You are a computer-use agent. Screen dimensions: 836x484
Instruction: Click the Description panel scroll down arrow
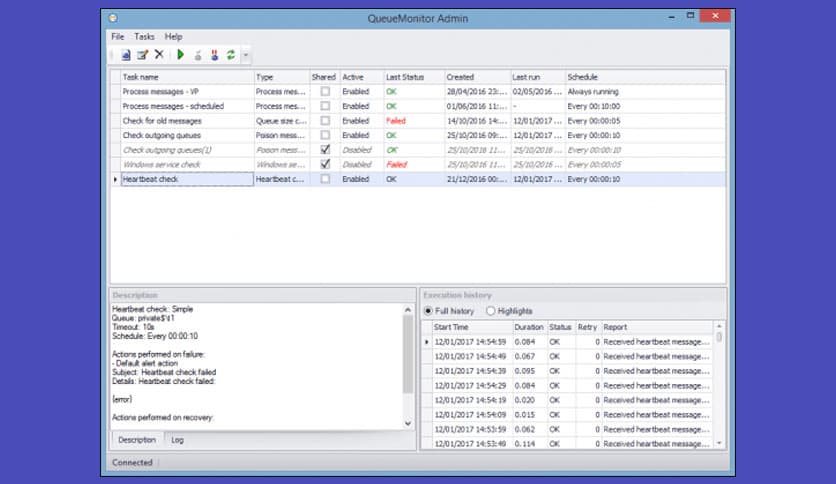[x=408, y=424]
